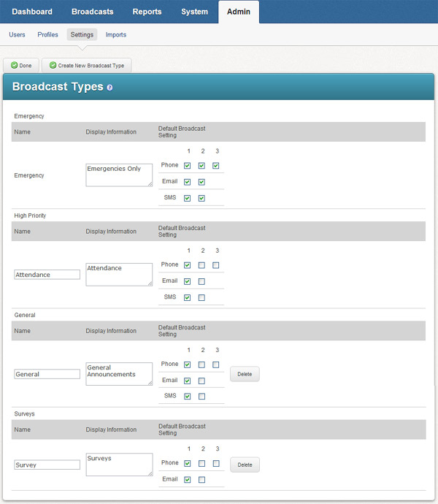This screenshot has height=504, width=438.
Task: Click the Attendance name input field
Action: (47, 275)
